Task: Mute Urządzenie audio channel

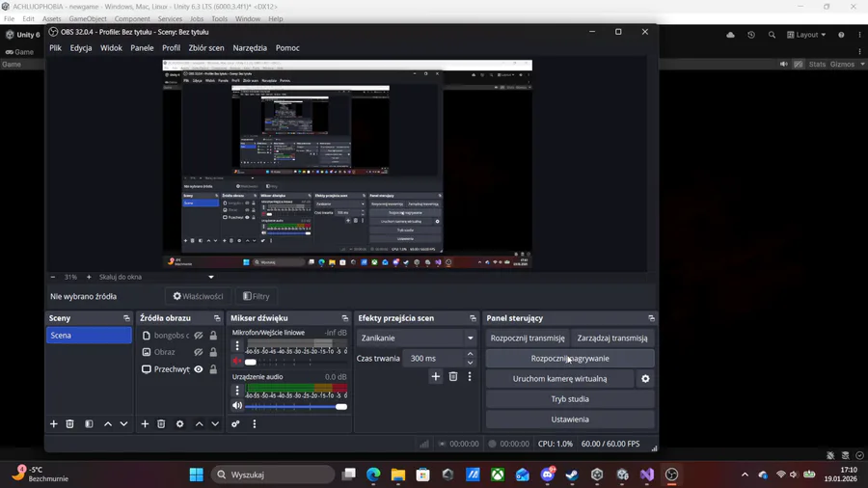Action: point(237,406)
